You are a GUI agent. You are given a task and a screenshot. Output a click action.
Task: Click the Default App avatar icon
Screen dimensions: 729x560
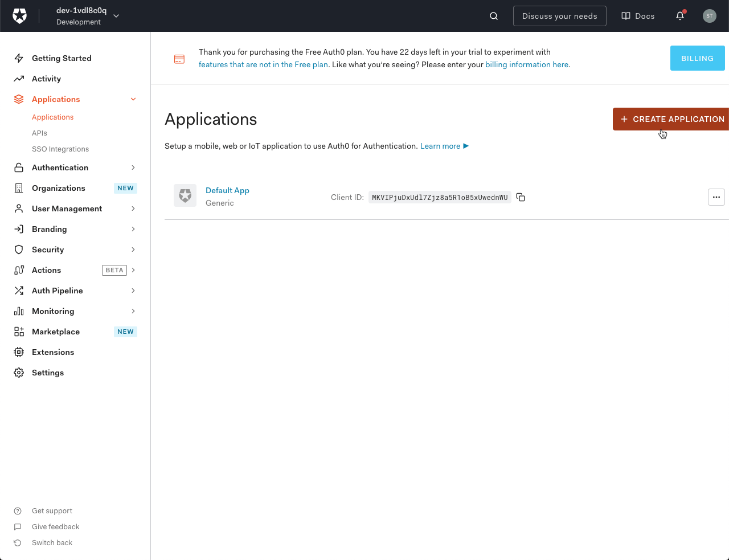pos(185,195)
